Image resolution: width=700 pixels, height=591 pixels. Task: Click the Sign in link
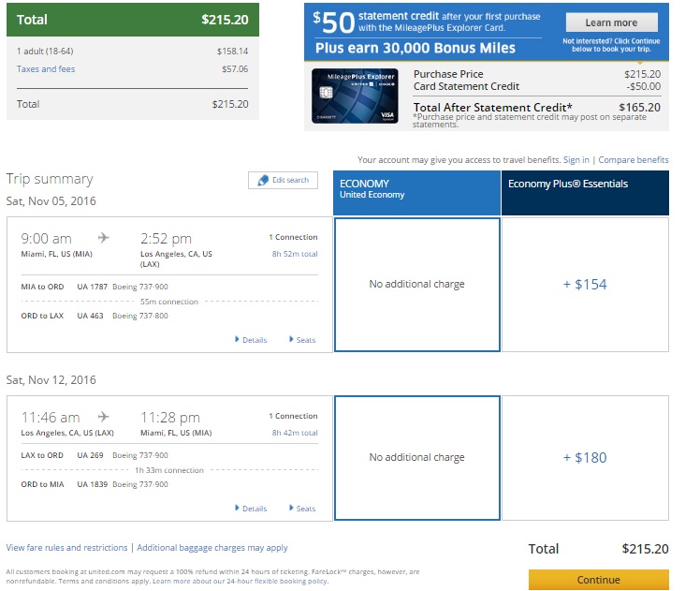576,160
